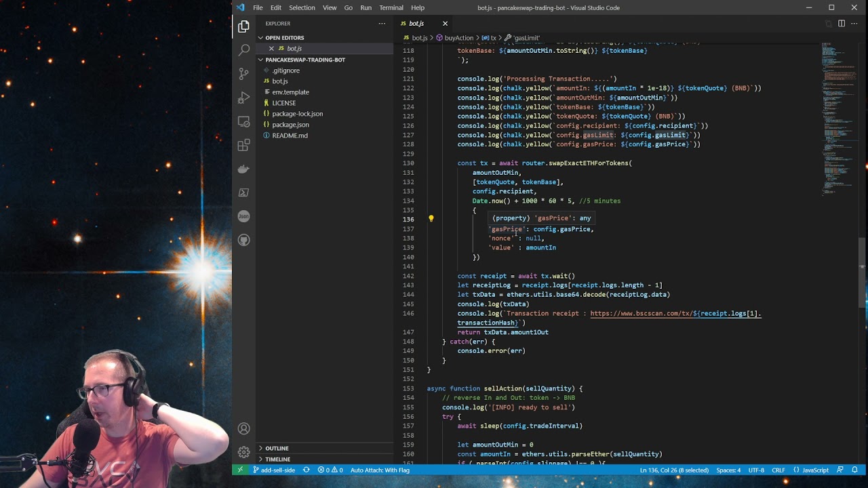The height and width of the screenshot is (488, 868).
Task: Open the Source Control view
Action: (244, 74)
